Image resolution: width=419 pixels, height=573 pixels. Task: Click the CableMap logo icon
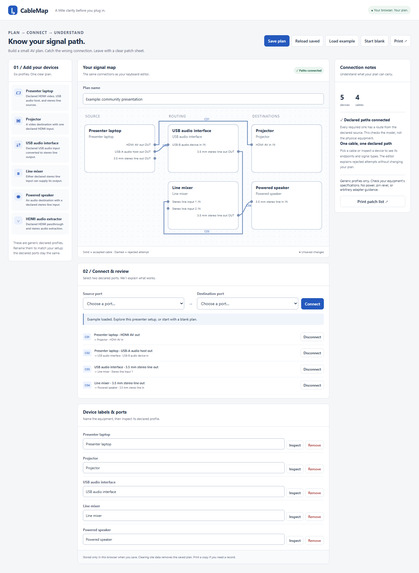pyautogui.click(x=13, y=10)
